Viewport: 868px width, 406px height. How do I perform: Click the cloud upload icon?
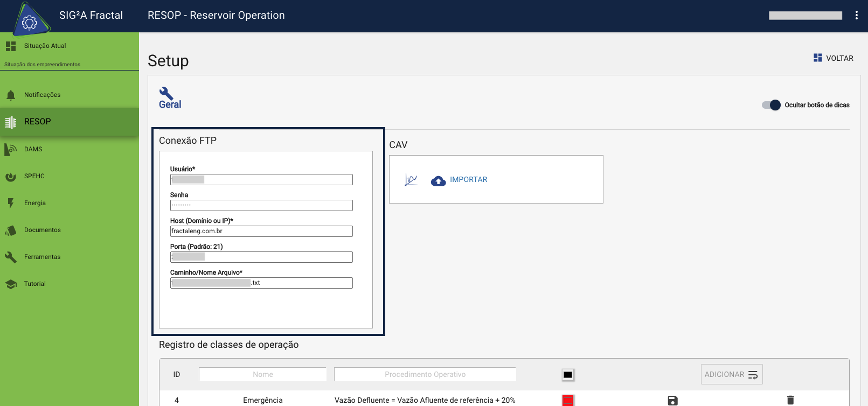point(439,180)
